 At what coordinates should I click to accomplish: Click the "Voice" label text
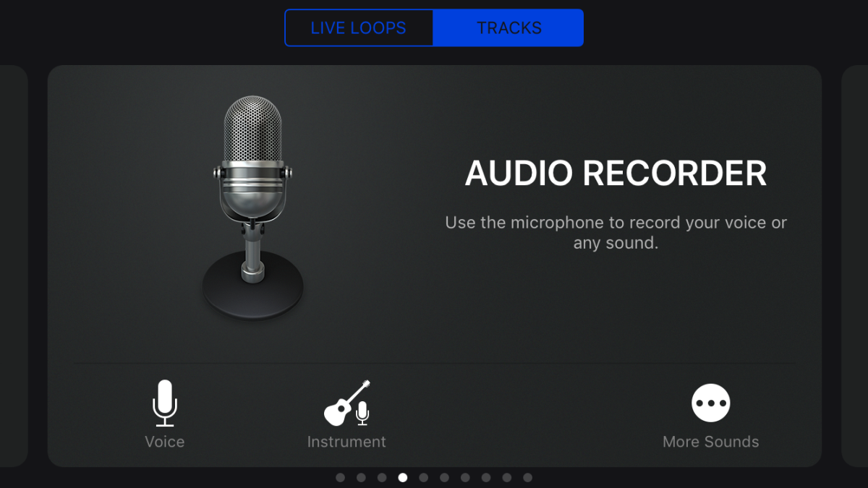pyautogui.click(x=165, y=442)
